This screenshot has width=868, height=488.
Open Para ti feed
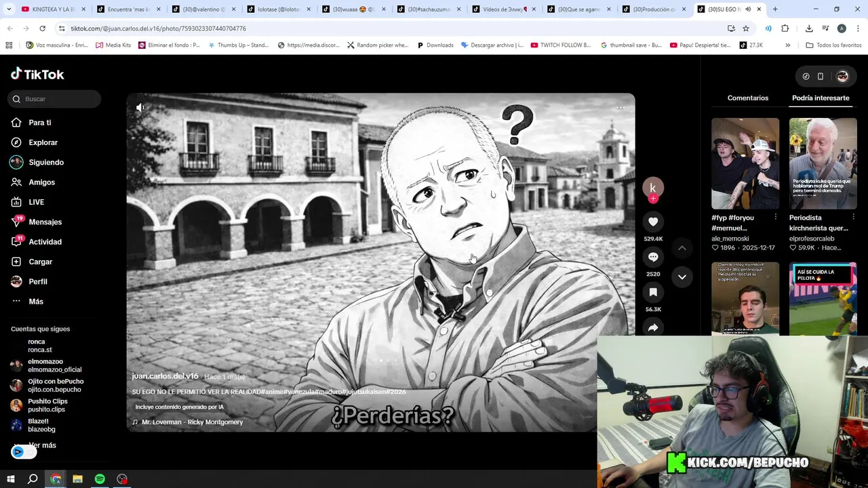pos(40,123)
